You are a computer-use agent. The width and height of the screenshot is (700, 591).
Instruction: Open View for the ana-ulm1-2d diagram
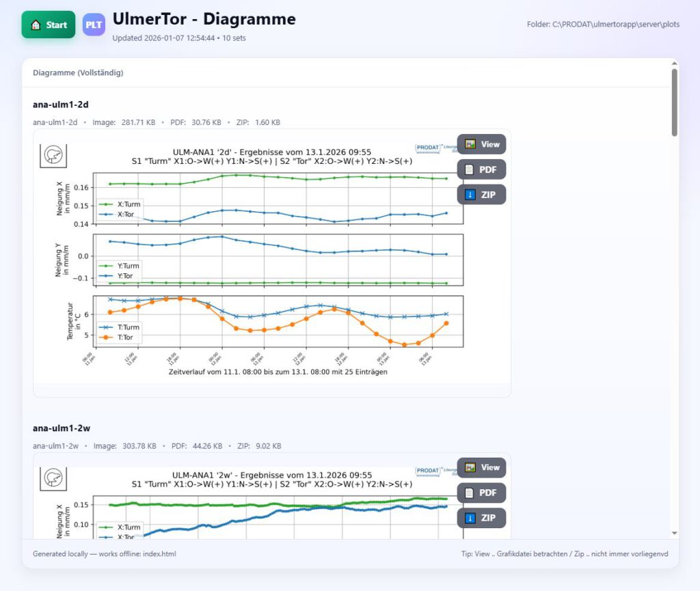(x=481, y=144)
